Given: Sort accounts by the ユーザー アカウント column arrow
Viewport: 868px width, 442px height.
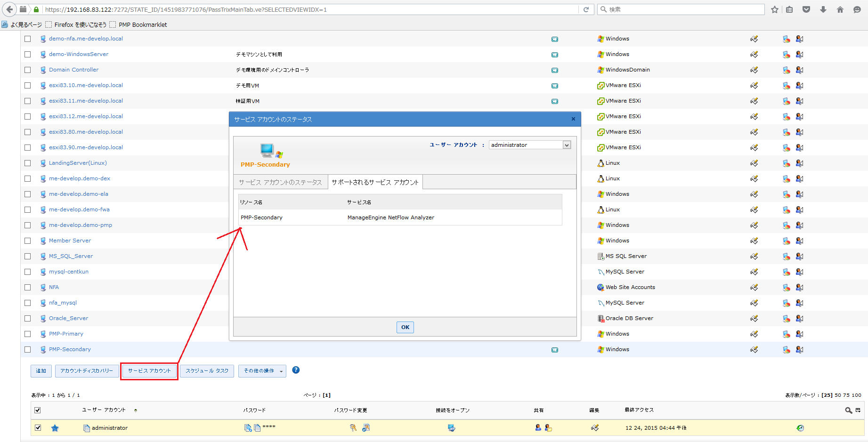Looking at the screenshot, I should [x=136, y=410].
